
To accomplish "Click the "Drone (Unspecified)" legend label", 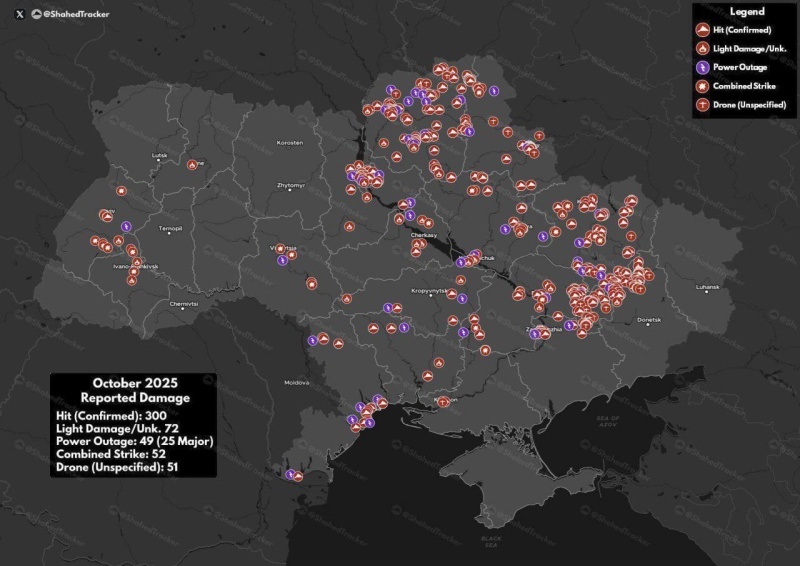I will [749, 105].
